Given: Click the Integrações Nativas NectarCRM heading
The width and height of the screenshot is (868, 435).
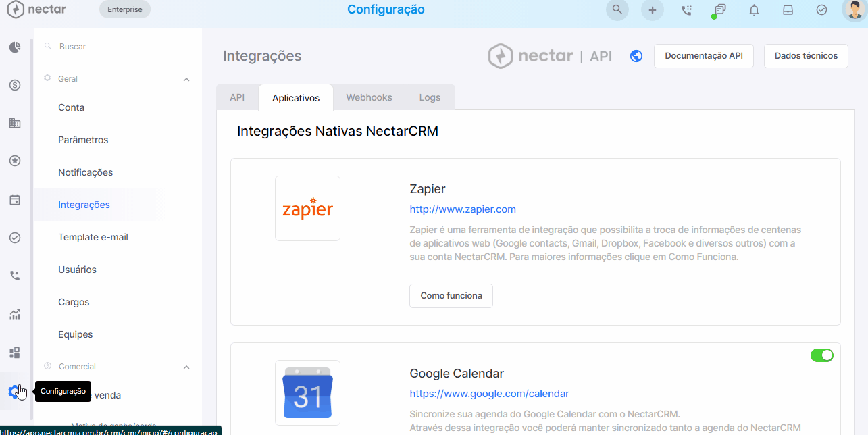Looking at the screenshot, I should 338,131.
